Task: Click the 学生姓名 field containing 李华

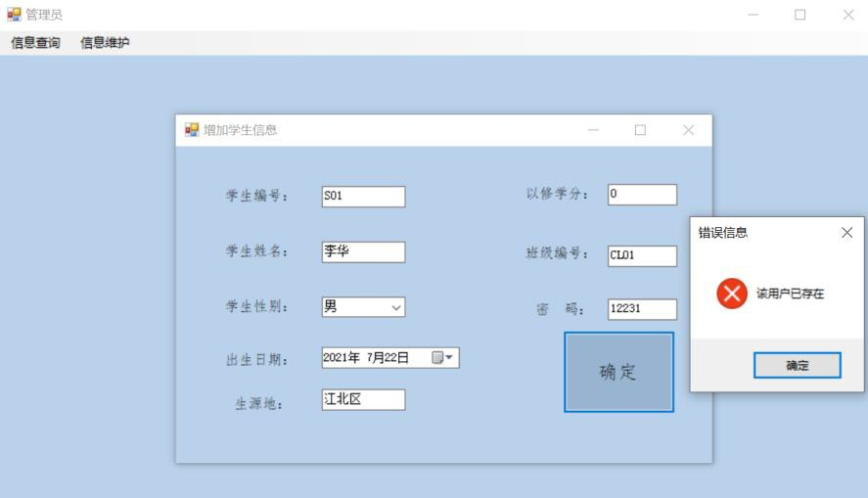Action: tap(363, 251)
